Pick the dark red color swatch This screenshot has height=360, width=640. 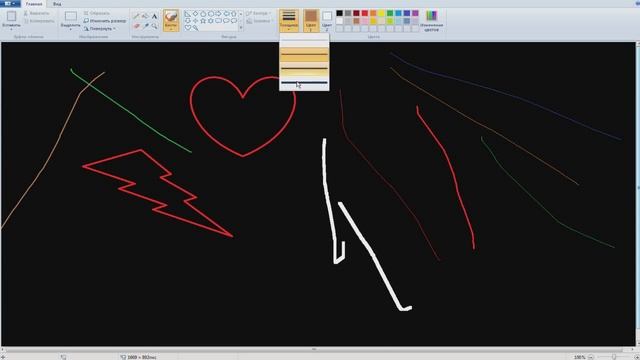pyautogui.click(x=356, y=13)
